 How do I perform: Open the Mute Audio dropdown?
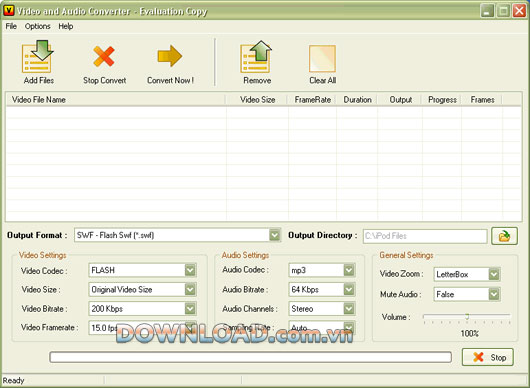[x=494, y=294]
